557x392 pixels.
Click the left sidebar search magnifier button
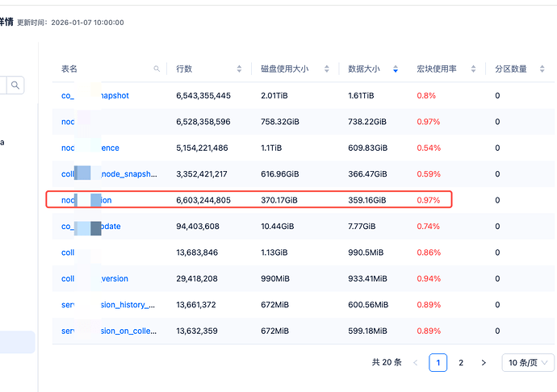pyautogui.click(x=16, y=85)
